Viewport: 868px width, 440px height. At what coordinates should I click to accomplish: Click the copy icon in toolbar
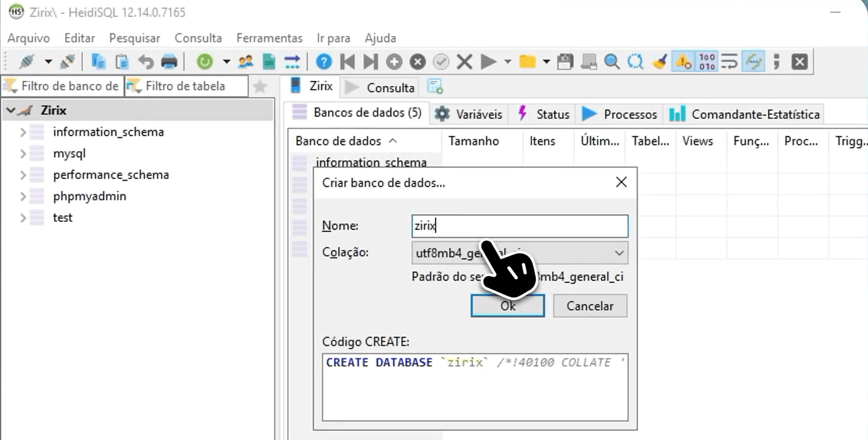pos(99,61)
